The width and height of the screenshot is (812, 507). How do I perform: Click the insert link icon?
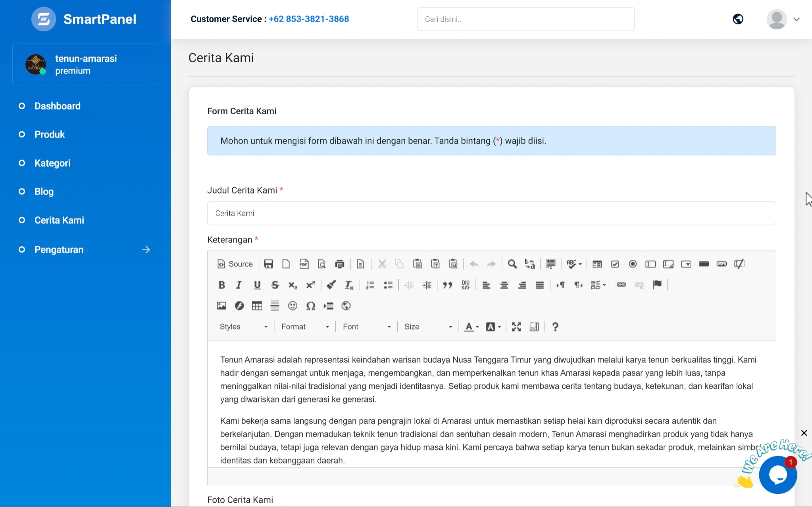tap(622, 285)
